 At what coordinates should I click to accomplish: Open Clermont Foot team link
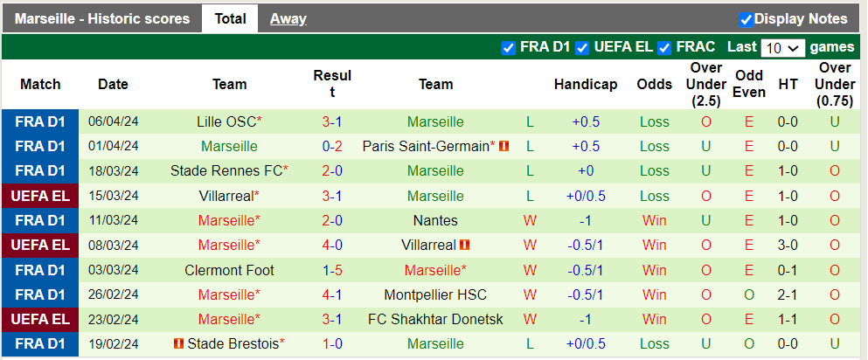(229, 270)
